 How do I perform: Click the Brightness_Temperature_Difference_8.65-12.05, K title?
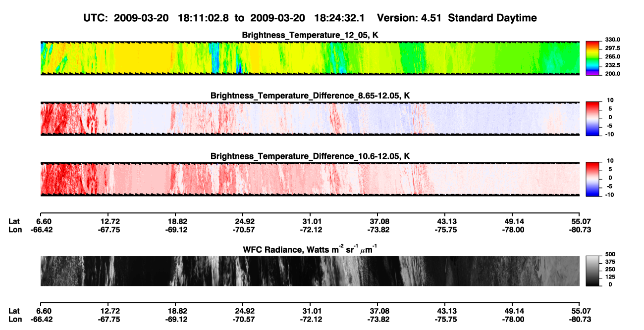click(310, 95)
